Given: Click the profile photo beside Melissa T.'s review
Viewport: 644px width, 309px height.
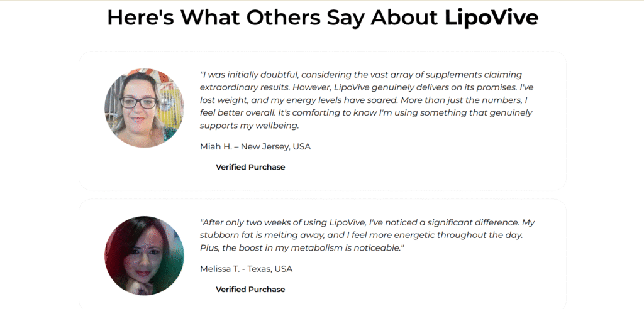Looking at the screenshot, I should (144, 256).
